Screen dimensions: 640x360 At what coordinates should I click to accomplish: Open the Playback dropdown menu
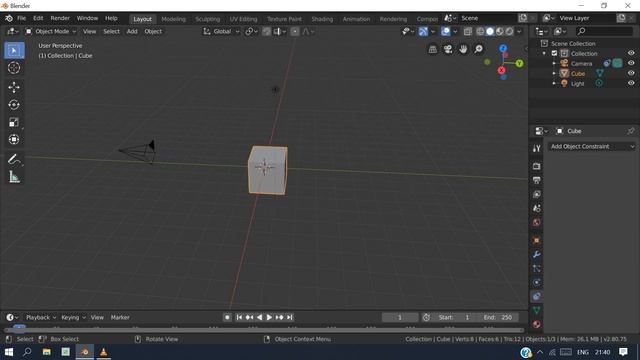coord(41,317)
